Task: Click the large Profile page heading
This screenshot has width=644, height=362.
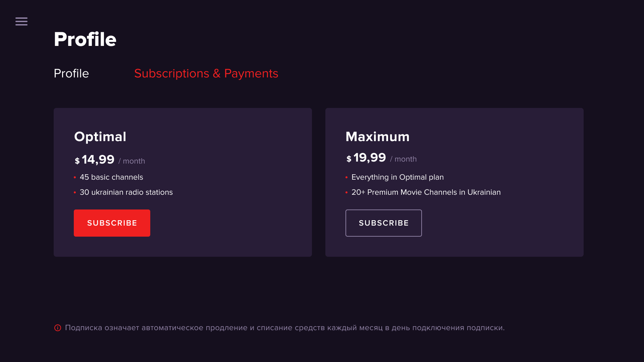Action: (85, 39)
